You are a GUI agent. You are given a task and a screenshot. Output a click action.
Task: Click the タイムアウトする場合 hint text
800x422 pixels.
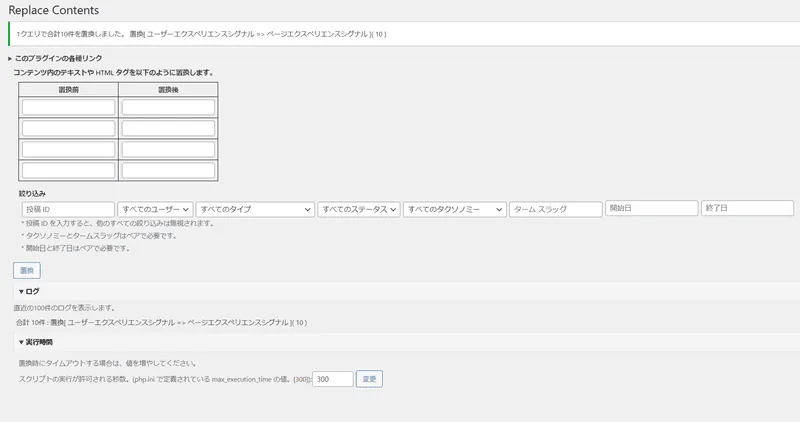pos(108,363)
